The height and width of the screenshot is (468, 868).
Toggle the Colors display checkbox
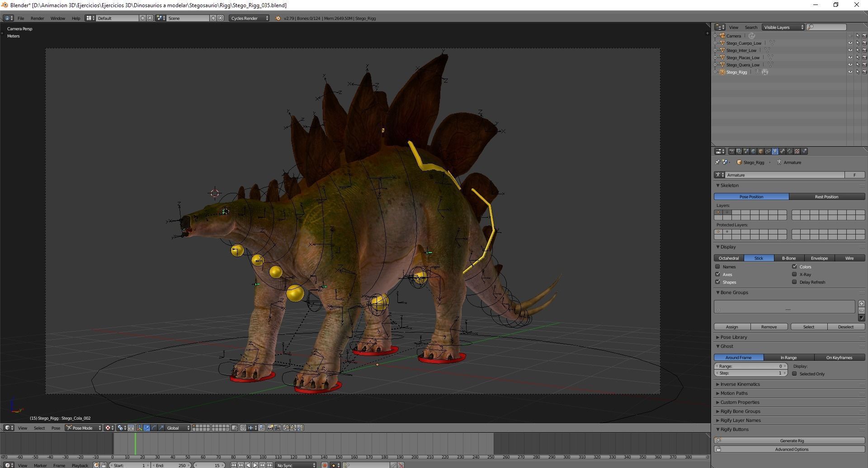click(x=794, y=267)
